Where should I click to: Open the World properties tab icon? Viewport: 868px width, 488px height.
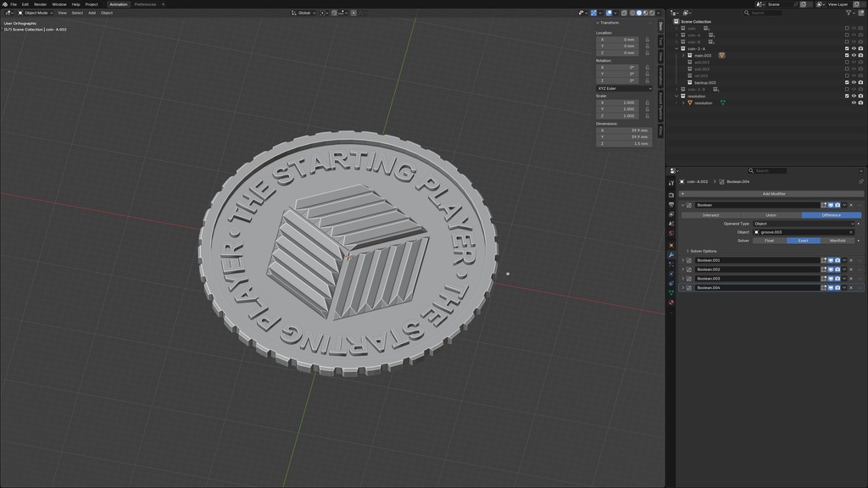pos(671,233)
